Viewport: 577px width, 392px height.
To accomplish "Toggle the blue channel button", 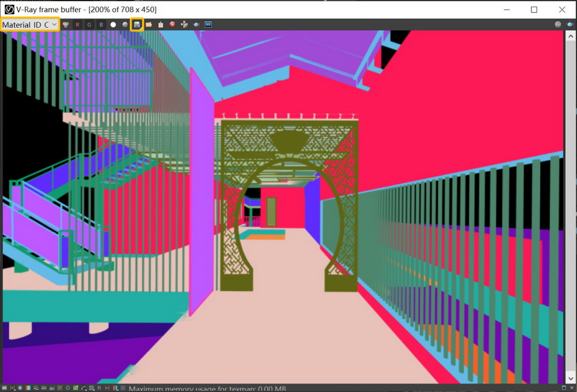I will click(x=101, y=25).
